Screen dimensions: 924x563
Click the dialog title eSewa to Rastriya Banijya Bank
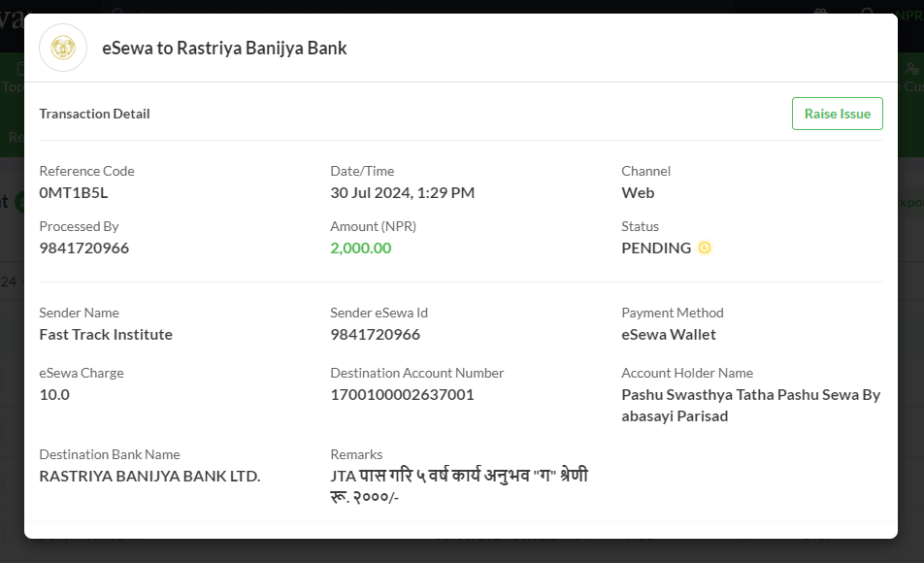pos(224,48)
